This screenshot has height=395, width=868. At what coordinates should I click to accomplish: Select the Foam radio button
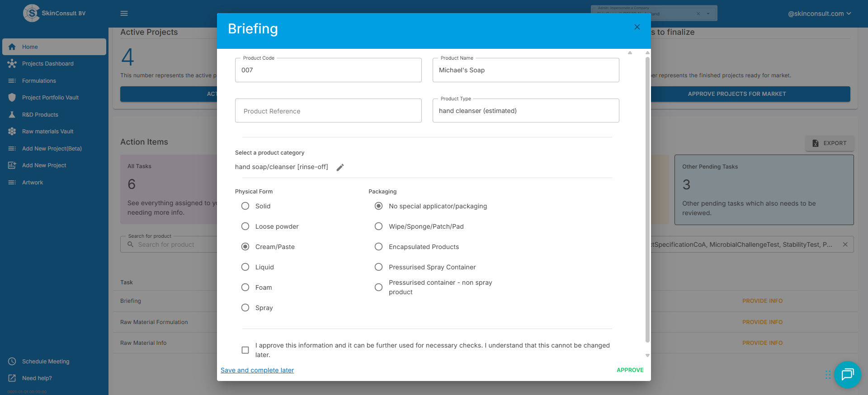point(245,287)
